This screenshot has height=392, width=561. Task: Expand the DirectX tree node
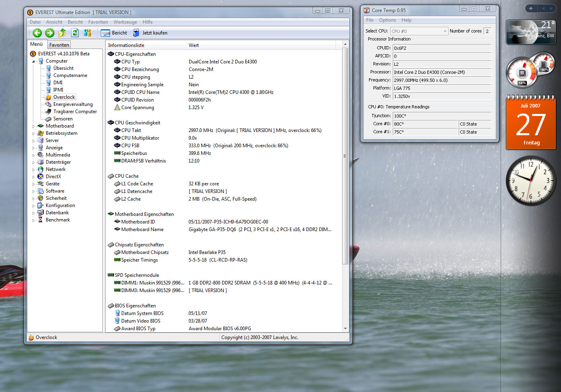(34, 177)
